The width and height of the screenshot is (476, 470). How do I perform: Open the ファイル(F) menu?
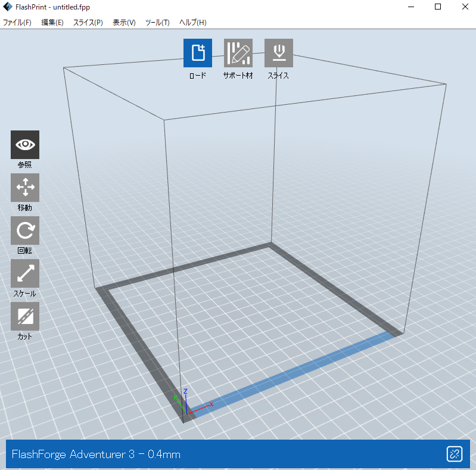[17, 23]
